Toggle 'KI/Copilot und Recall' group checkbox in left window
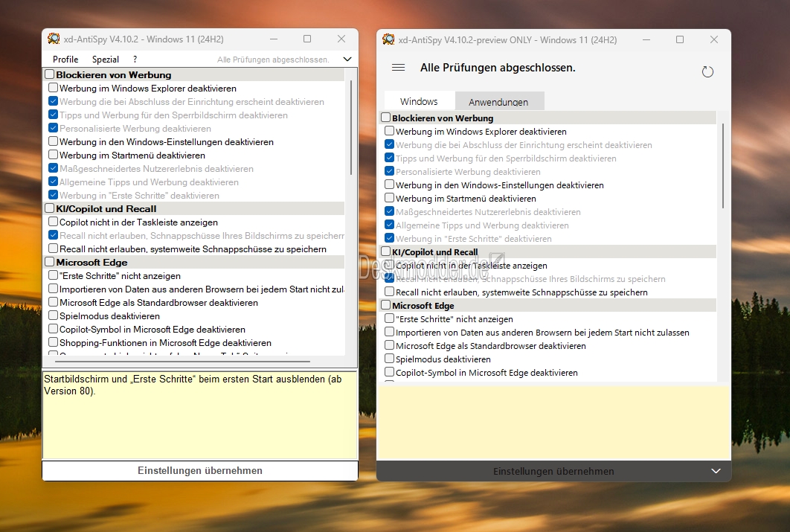Image resolution: width=790 pixels, height=532 pixels. [49, 208]
